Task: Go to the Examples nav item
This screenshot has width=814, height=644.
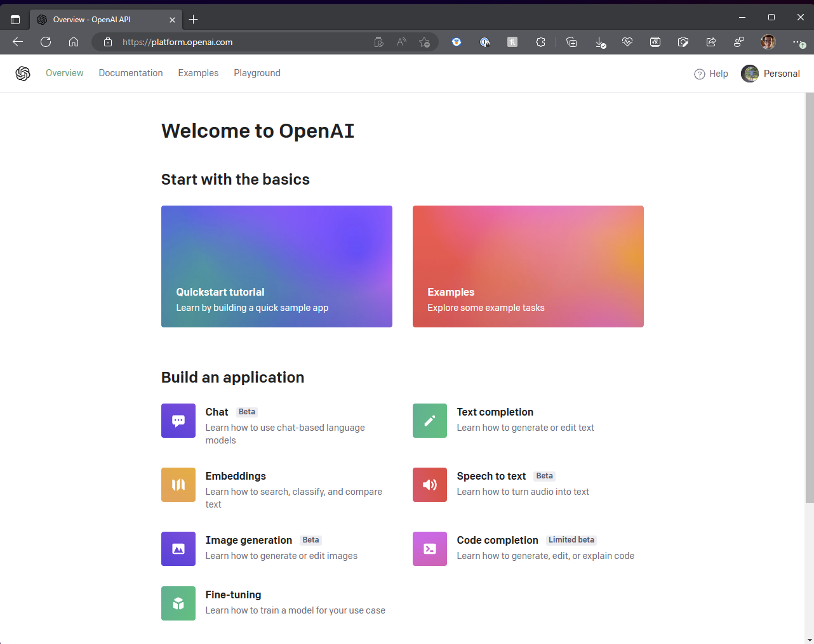Action: tap(198, 73)
